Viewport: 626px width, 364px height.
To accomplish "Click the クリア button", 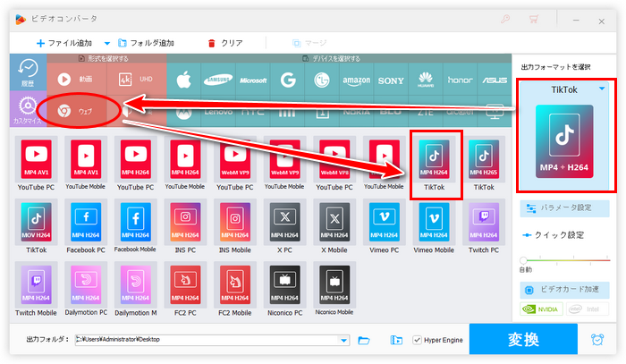I will coord(225,43).
